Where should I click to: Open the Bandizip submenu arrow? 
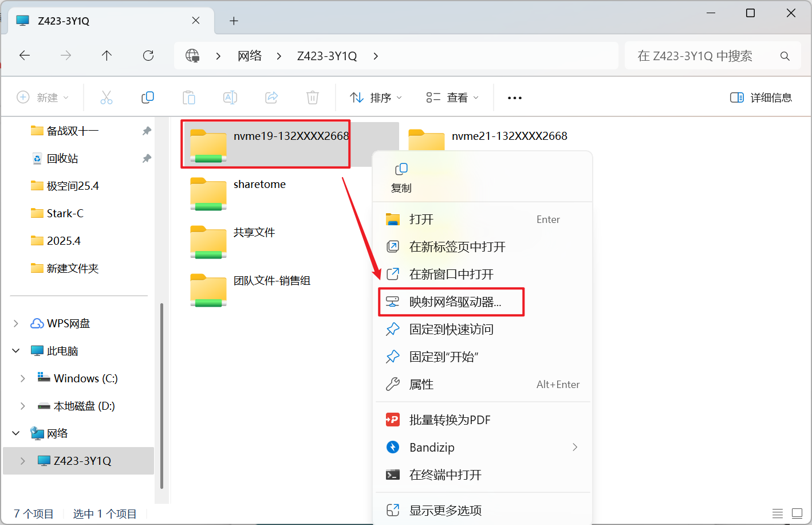click(575, 447)
